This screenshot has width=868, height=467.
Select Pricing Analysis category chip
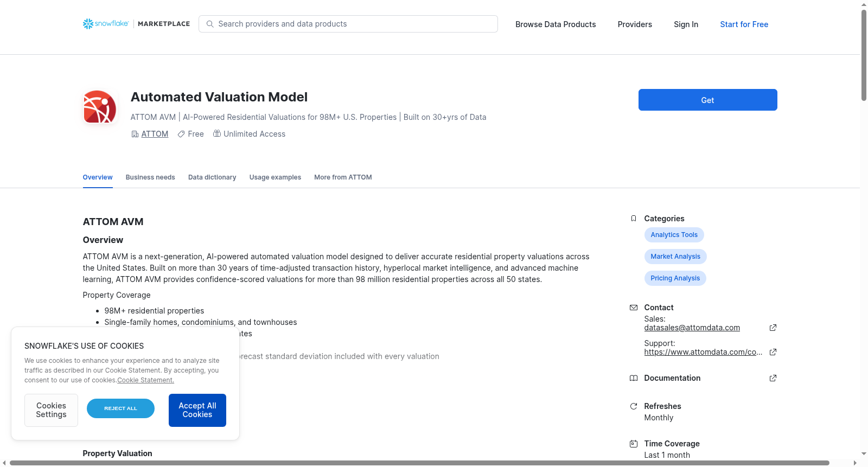coord(675,278)
